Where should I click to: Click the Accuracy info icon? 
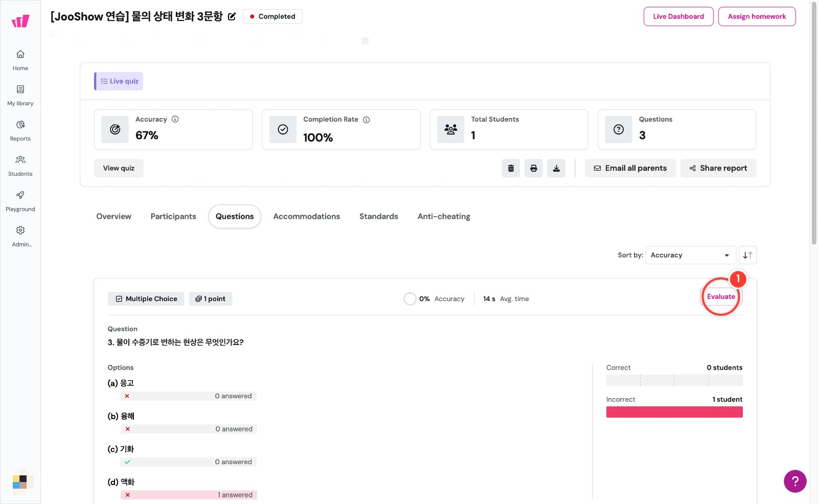(175, 119)
